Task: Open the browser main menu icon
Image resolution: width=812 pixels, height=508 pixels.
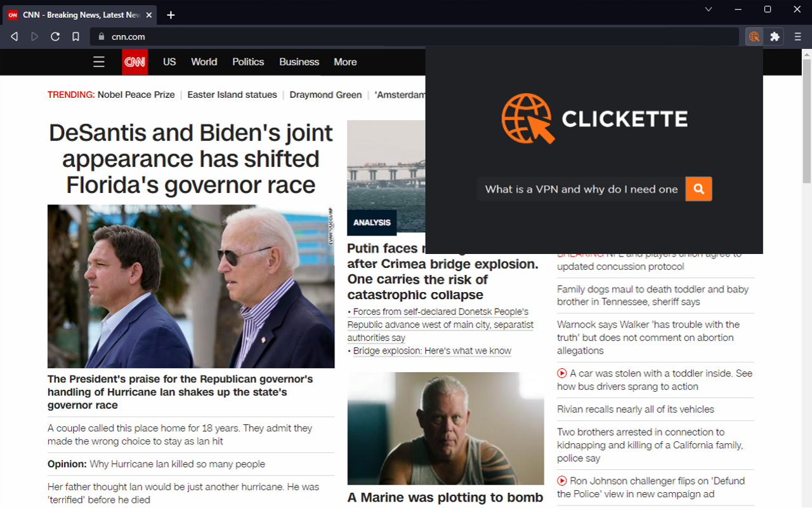Action: (x=797, y=37)
